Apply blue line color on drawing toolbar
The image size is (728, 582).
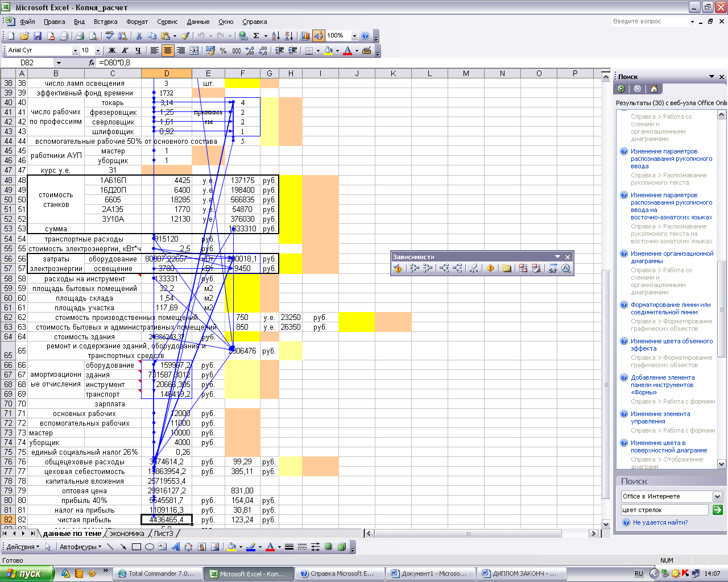pos(251,547)
